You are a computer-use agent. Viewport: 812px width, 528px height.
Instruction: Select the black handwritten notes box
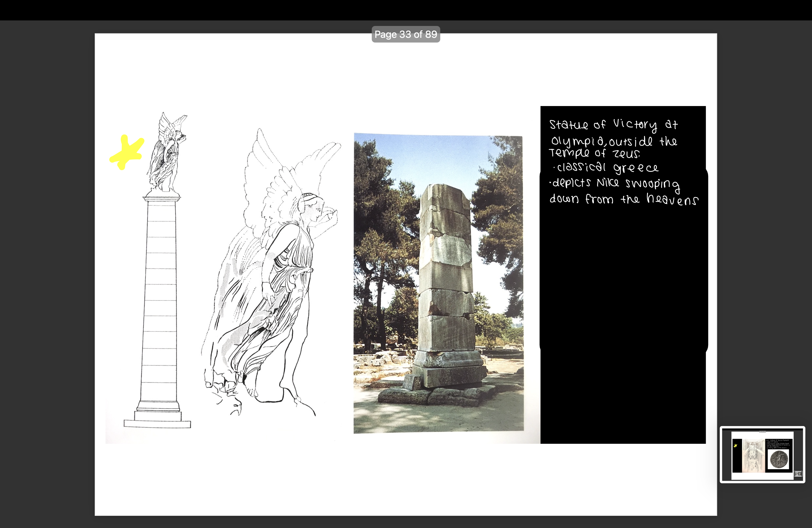coord(623,307)
